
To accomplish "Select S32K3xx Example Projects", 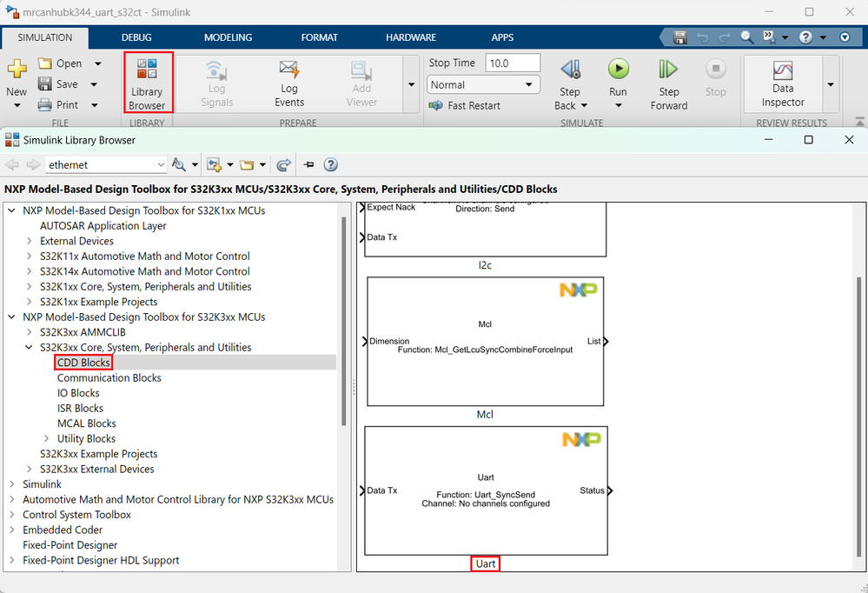I will click(98, 454).
